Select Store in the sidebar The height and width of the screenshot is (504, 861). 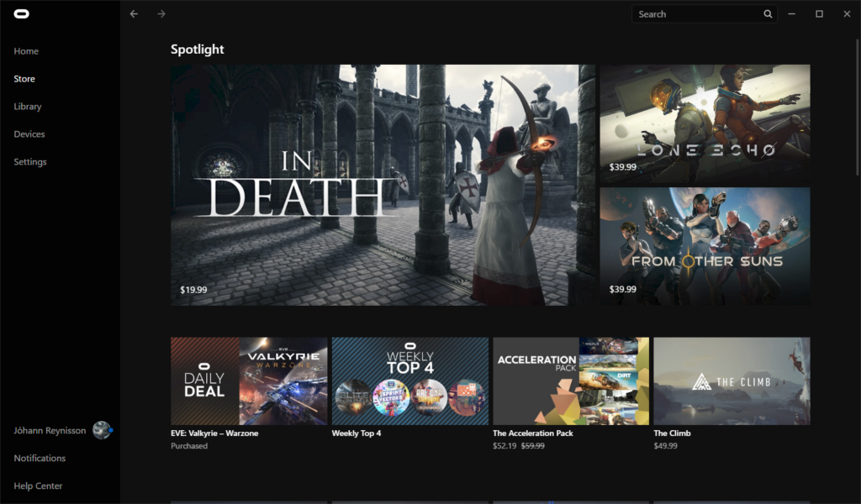pos(24,79)
